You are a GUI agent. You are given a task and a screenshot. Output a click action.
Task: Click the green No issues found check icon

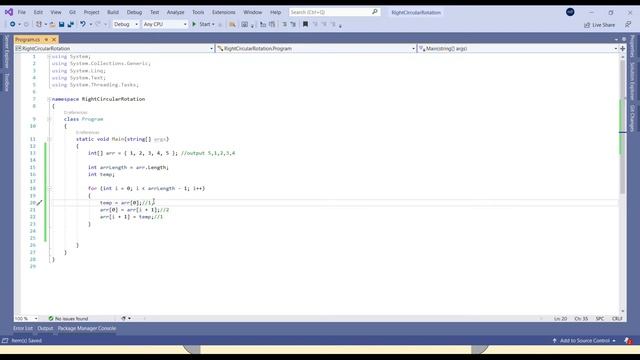click(x=51, y=318)
